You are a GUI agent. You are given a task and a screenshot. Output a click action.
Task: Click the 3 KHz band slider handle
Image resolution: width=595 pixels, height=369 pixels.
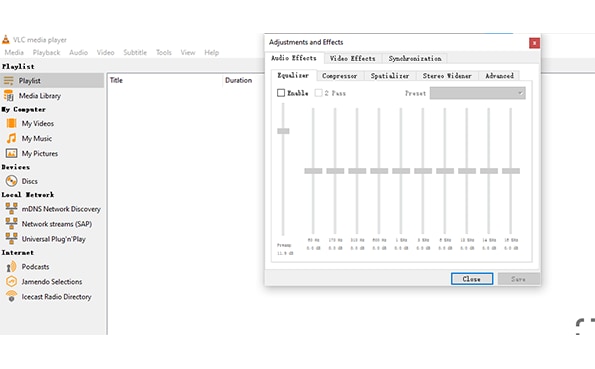(x=423, y=171)
